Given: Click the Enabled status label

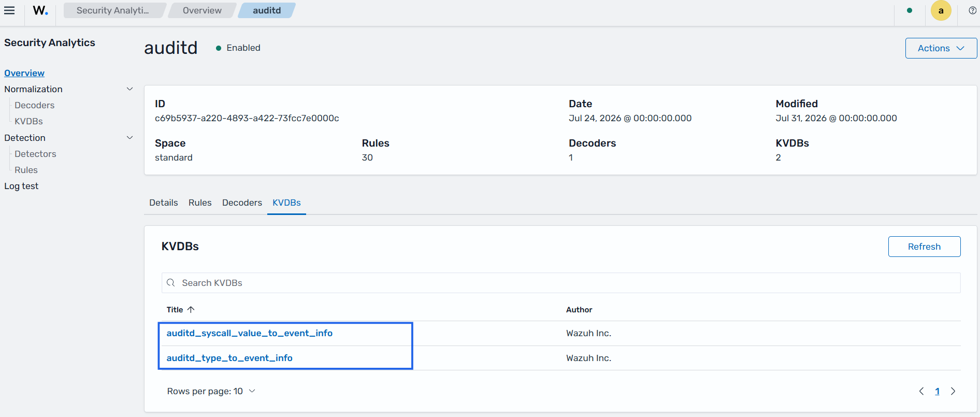Looking at the screenshot, I should pos(243,48).
